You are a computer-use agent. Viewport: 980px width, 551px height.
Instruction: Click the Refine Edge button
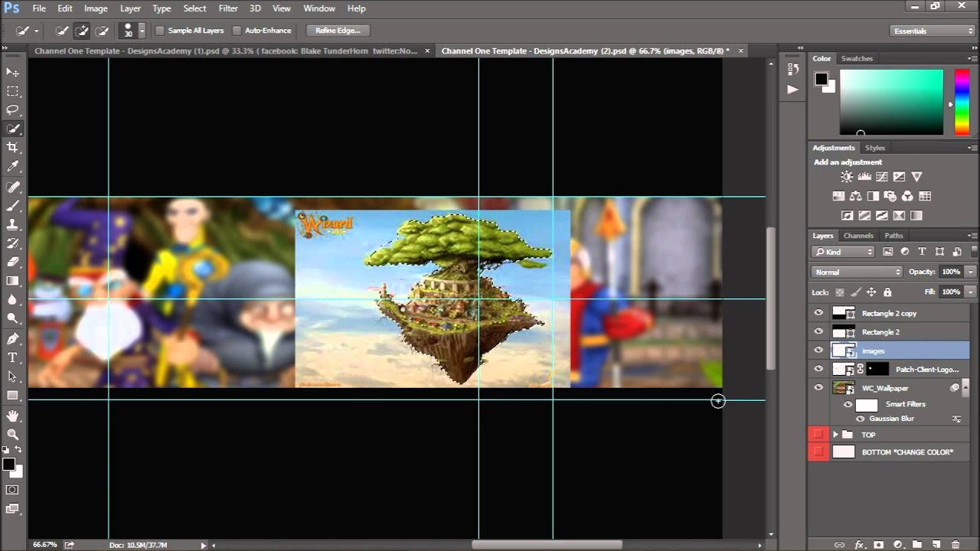338,31
